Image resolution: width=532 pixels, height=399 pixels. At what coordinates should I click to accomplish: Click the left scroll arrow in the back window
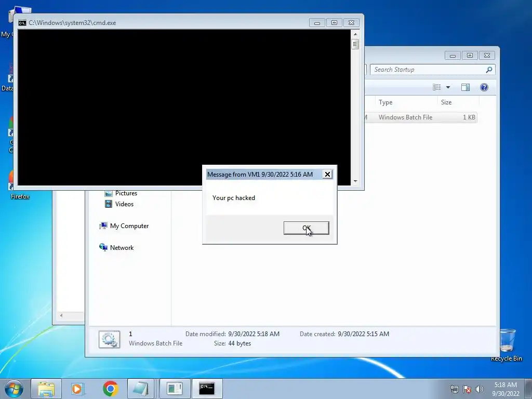point(61,315)
